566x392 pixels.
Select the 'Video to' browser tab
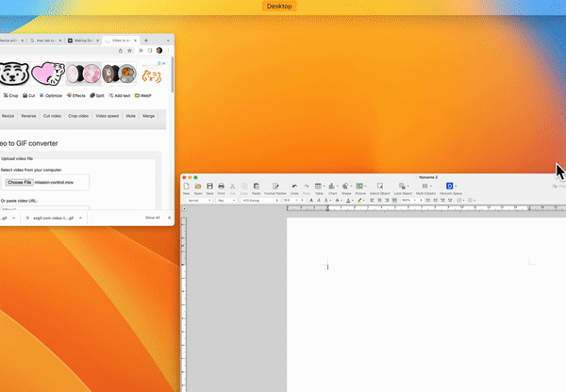pos(121,41)
